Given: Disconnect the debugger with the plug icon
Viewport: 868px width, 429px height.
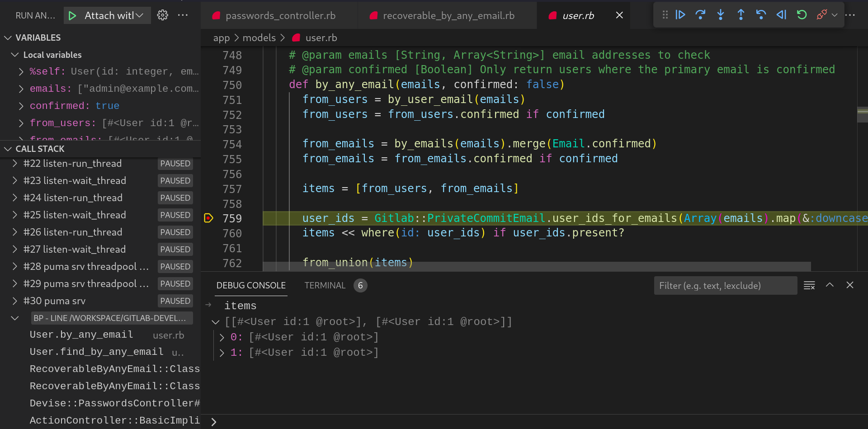Looking at the screenshot, I should 821,15.
